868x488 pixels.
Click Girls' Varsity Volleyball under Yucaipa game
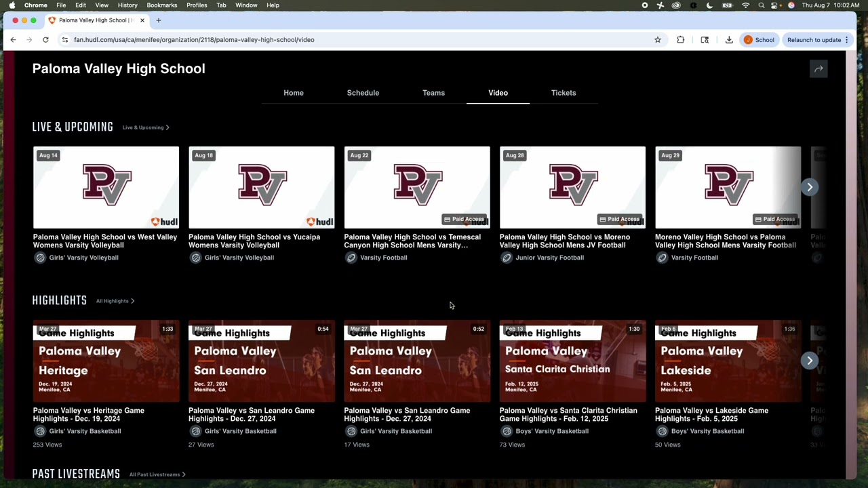(239, 258)
